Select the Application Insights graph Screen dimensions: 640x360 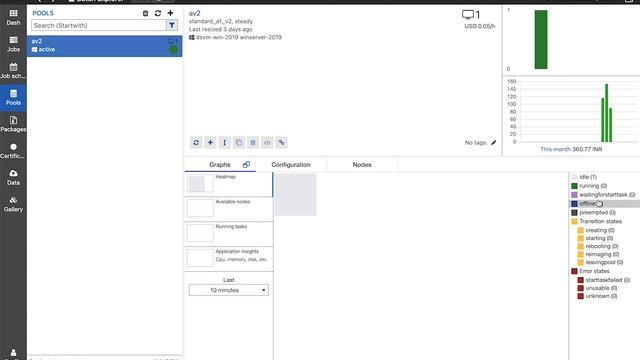[229, 259]
